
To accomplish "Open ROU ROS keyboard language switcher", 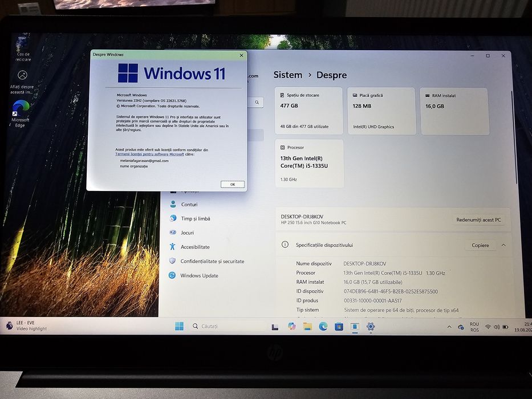I will pyautogui.click(x=474, y=327).
